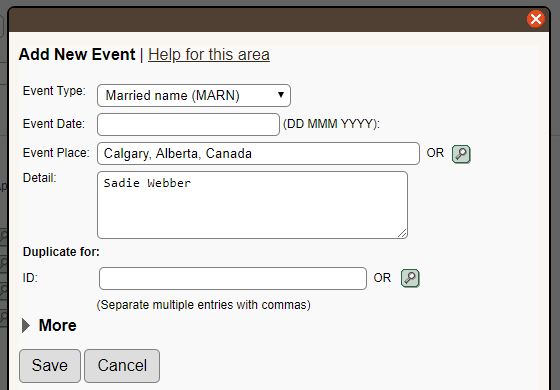Viewport: 560px width, 390px height.
Task: Click the Event Type label
Action: point(54,91)
